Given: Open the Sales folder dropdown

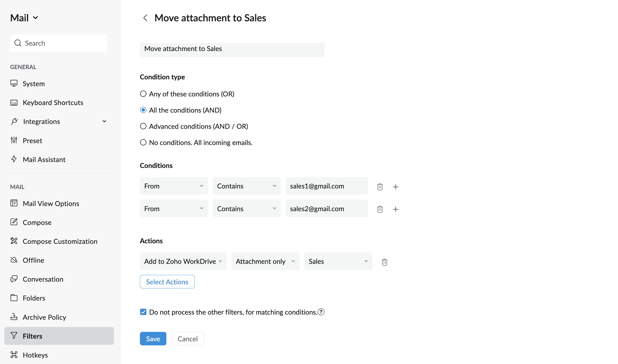Looking at the screenshot, I should tap(338, 261).
